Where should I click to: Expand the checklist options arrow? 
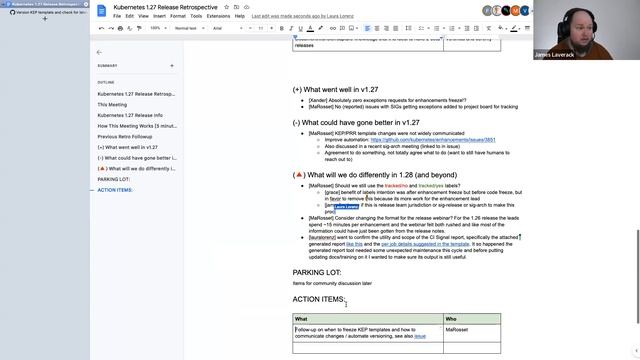tap(428, 28)
